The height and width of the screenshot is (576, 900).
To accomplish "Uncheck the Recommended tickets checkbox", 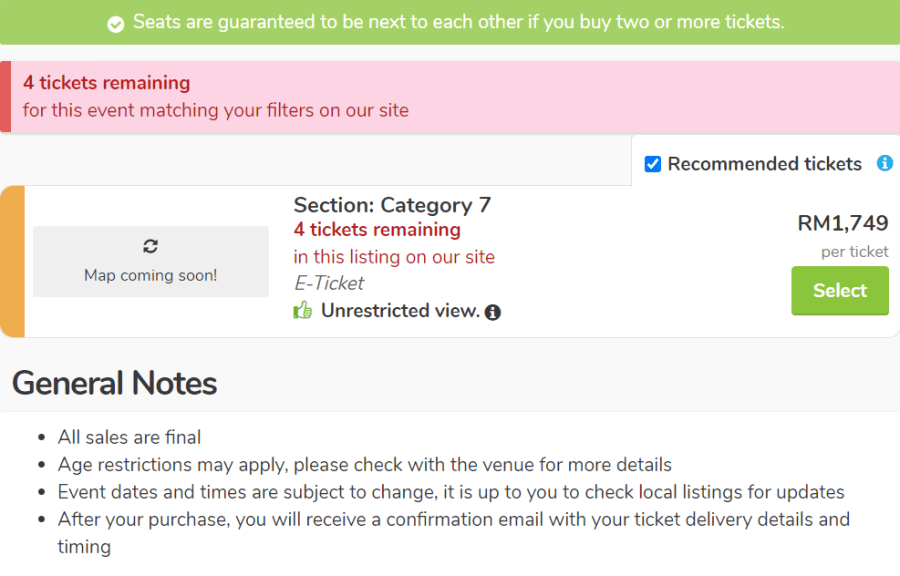I will (653, 164).
